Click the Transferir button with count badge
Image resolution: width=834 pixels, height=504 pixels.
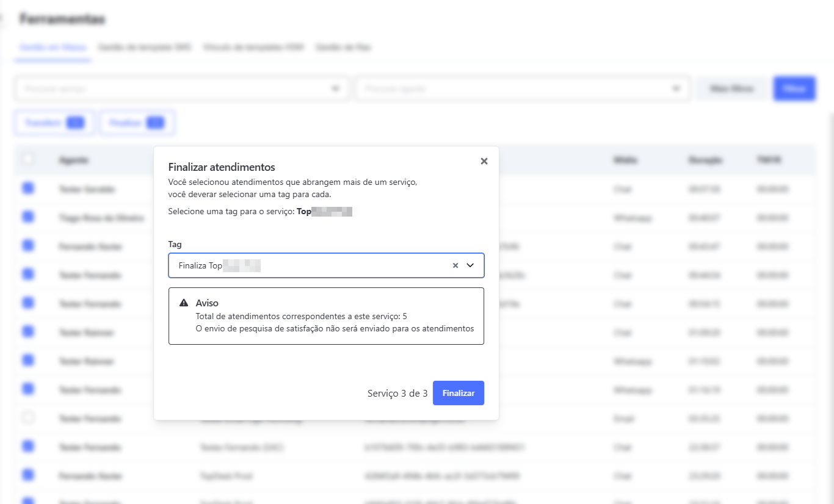click(x=54, y=123)
